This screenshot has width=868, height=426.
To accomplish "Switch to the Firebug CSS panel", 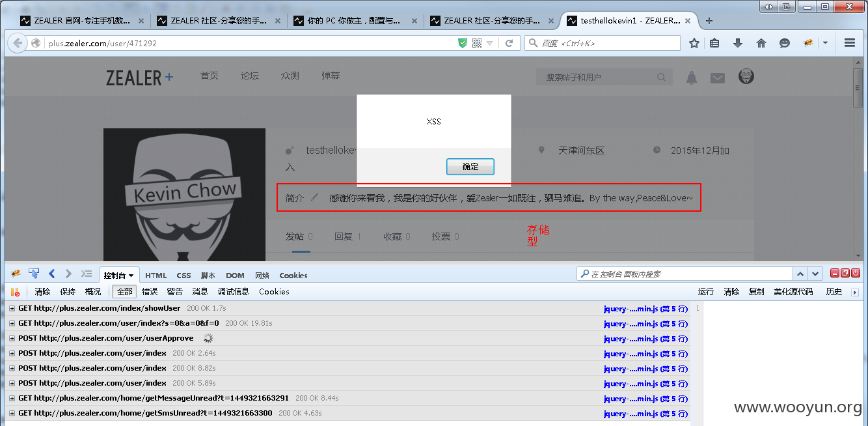I will (x=184, y=276).
